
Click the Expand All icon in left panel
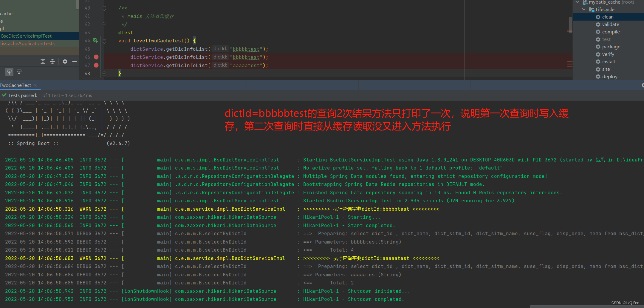[43, 61]
